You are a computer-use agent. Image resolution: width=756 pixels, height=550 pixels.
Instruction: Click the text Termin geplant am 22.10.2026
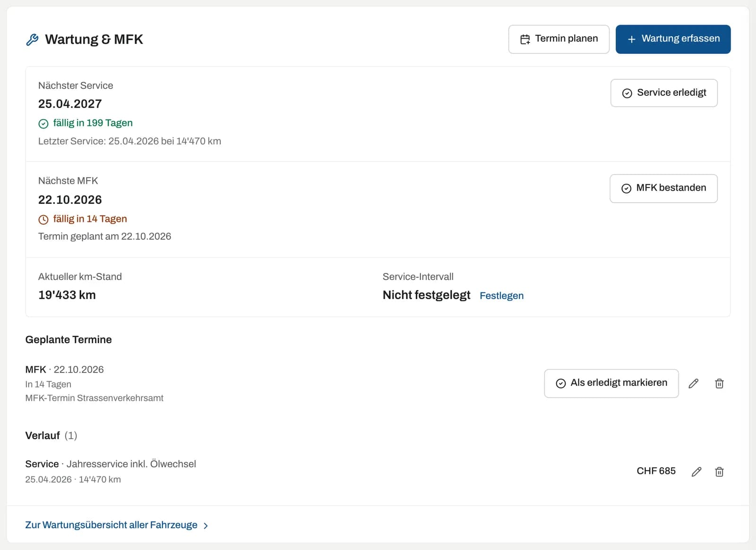click(104, 237)
